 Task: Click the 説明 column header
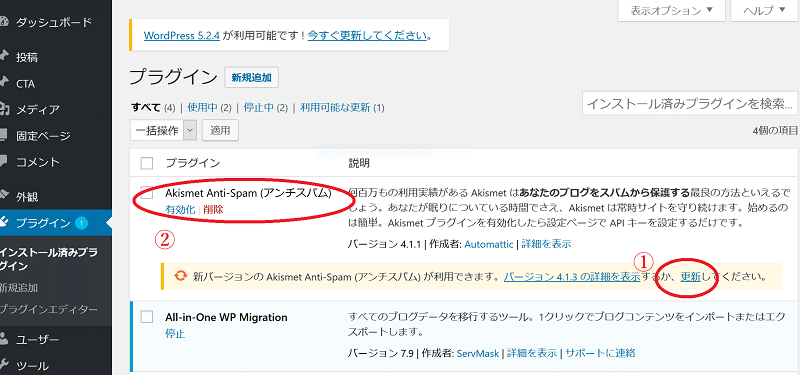tap(359, 163)
